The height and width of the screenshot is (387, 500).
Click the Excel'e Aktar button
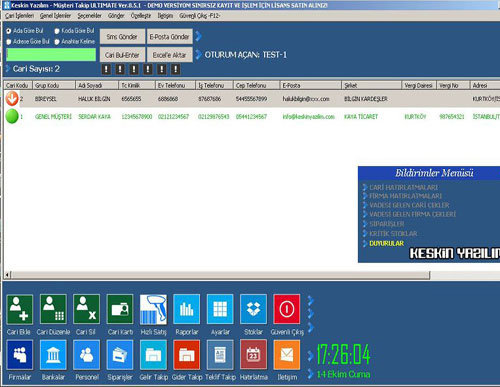170,55
